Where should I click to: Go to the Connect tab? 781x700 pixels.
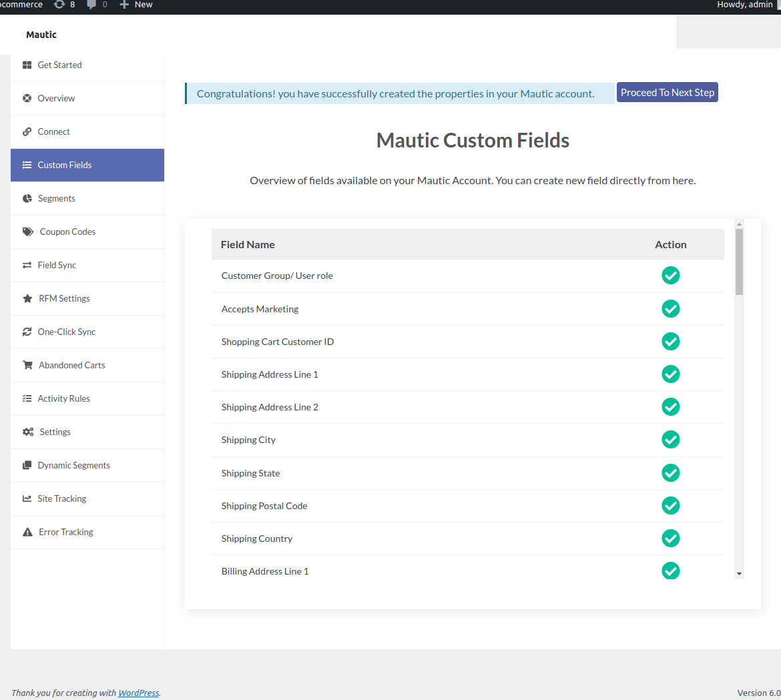pos(87,132)
